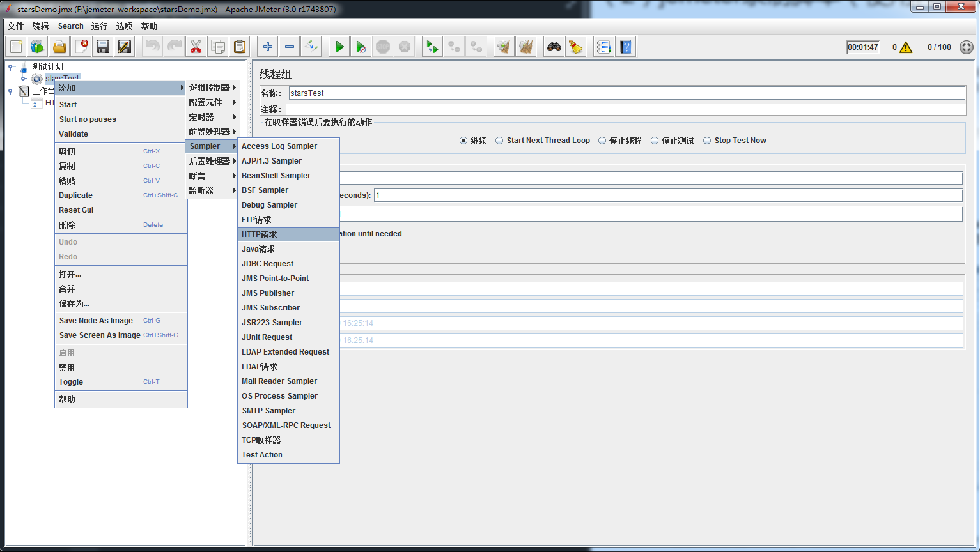
Task: Click the round status icon at the toolbar's right end
Action: pos(967,47)
